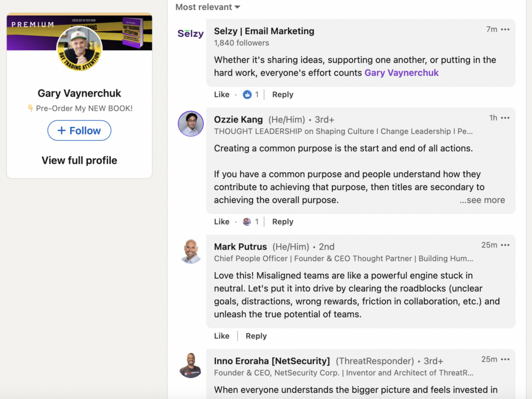The width and height of the screenshot is (532, 399).
Task: View the reaction icon on Ozzie's comment
Action: [x=245, y=221]
